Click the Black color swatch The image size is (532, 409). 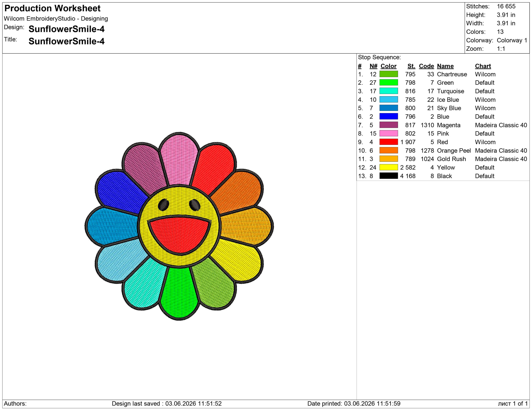[389, 176]
